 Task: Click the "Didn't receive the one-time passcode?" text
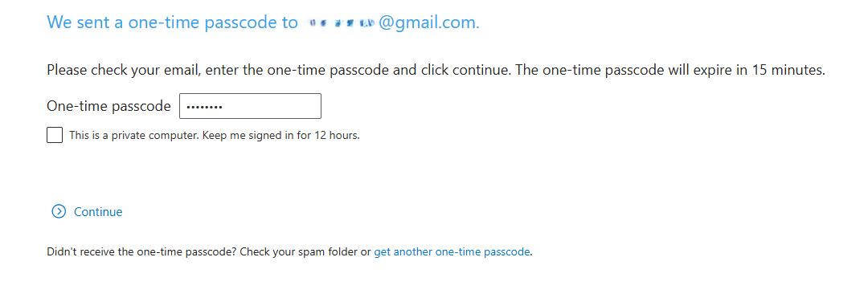142,252
